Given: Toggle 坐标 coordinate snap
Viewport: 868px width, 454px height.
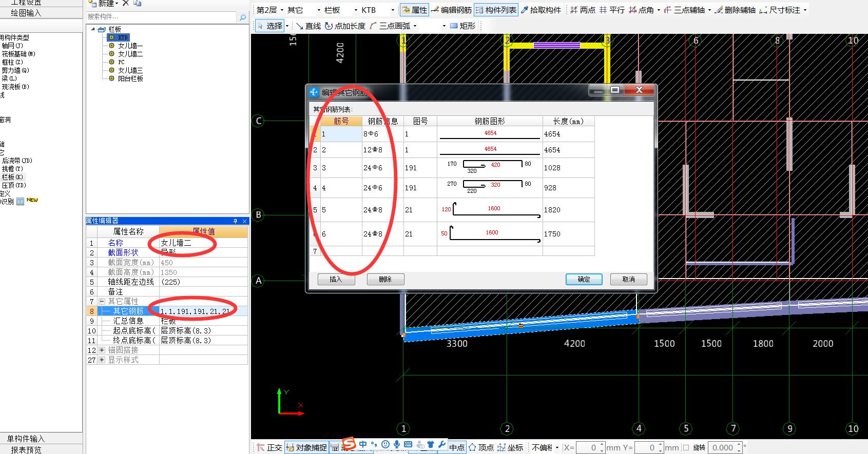Looking at the screenshot, I should [510, 447].
